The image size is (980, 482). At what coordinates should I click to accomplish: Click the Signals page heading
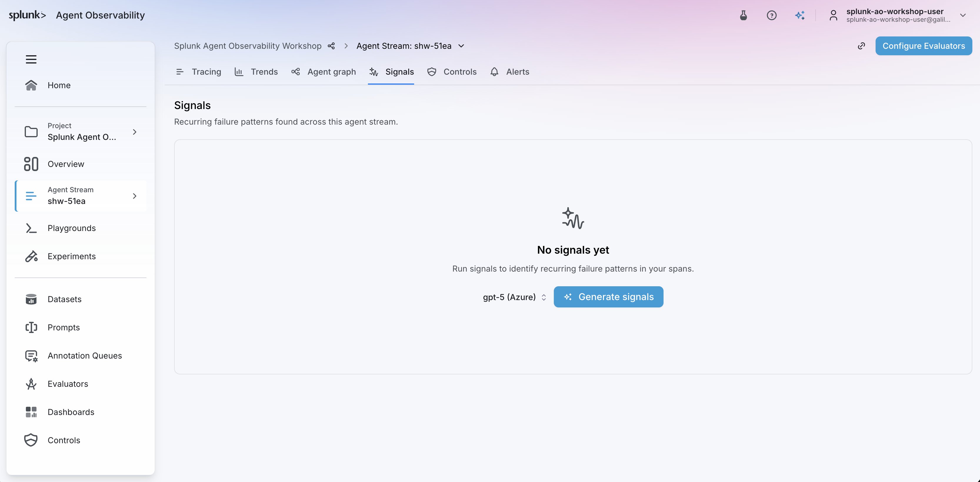(x=192, y=105)
